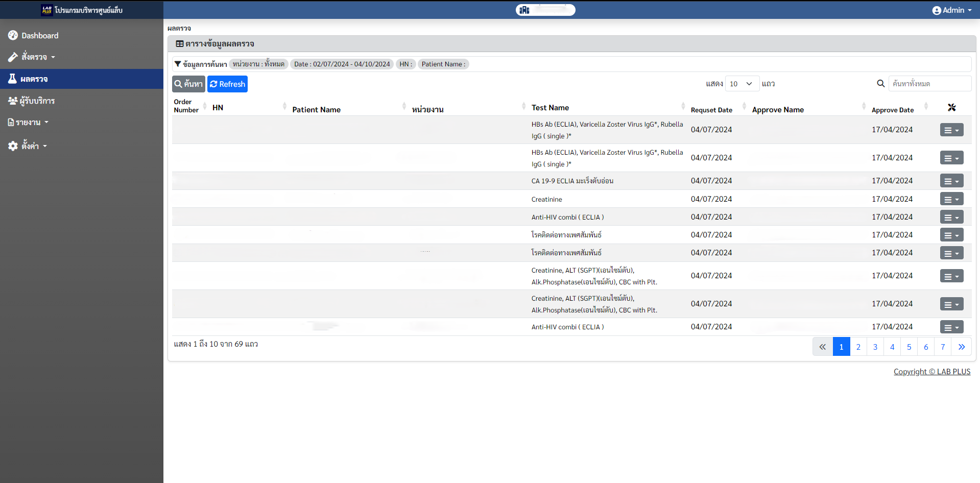Expand the ตั้งค่า settings menu
This screenshot has height=483, width=980.
tap(30, 146)
